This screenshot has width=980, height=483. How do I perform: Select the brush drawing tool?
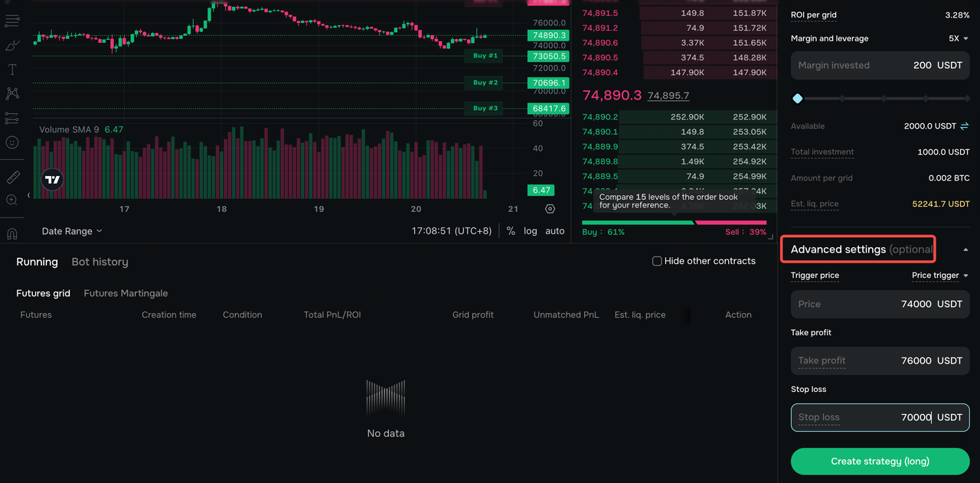pyautogui.click(x=12, y=46)
